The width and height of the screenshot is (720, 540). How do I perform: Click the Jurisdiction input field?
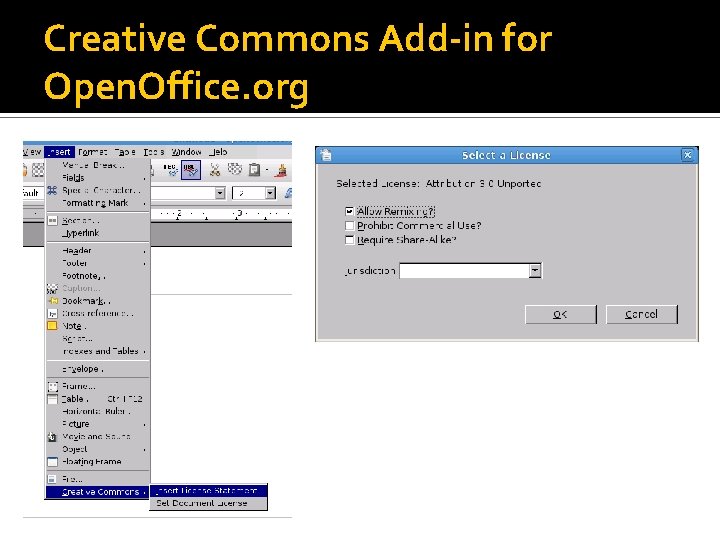(464, 270)
